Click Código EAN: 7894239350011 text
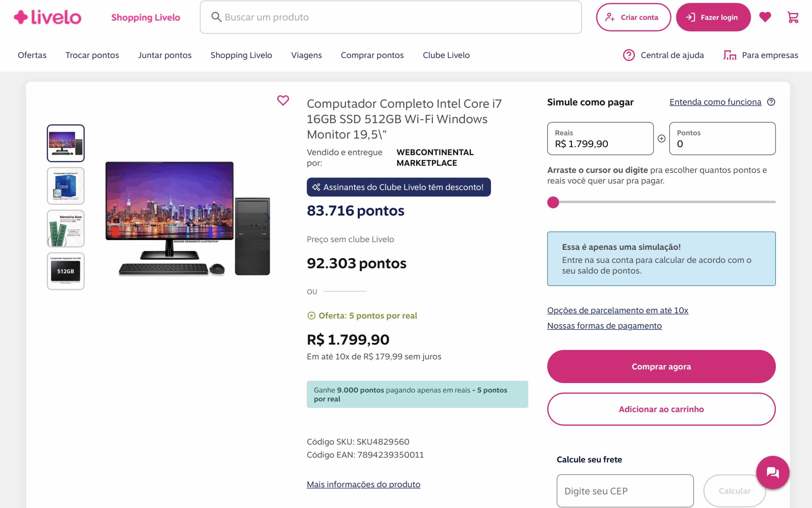 pos(365,455)
